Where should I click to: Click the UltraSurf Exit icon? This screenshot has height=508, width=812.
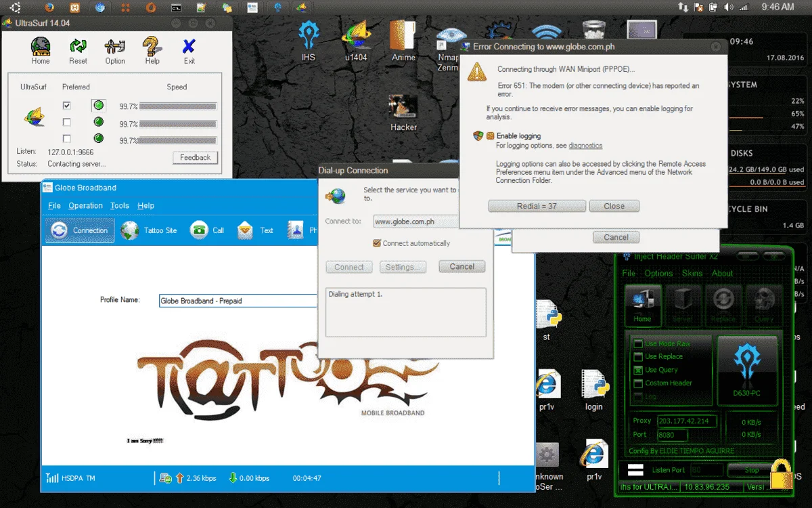pyautogui.click(x=189, y=47)
